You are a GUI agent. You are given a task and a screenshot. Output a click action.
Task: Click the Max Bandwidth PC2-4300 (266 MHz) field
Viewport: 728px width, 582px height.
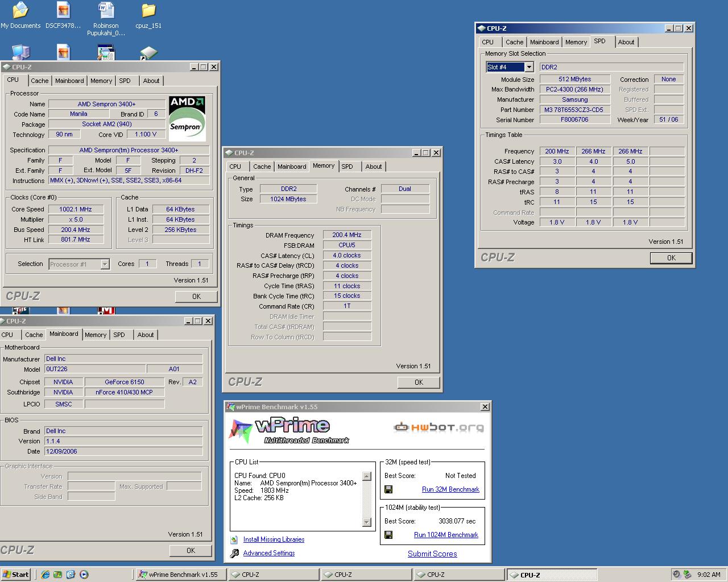(x=574, y=89)
